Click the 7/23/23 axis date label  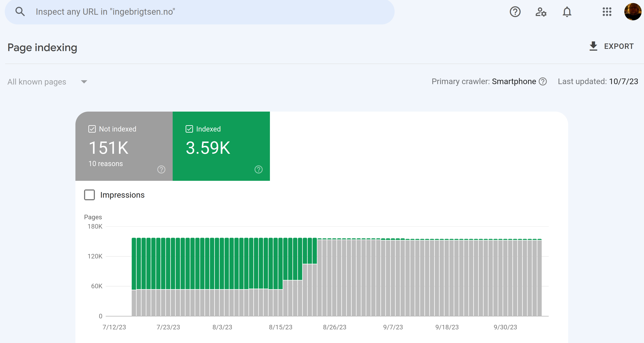168,327
